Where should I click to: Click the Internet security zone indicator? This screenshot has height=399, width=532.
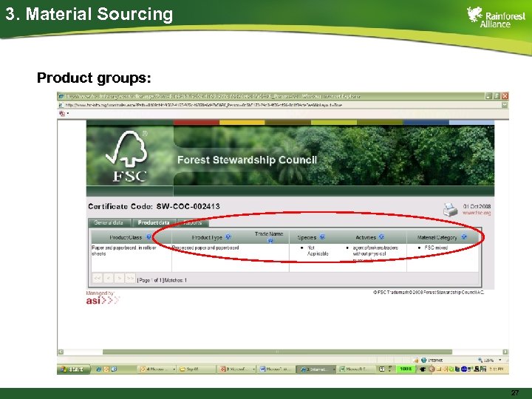click(432, 360)
